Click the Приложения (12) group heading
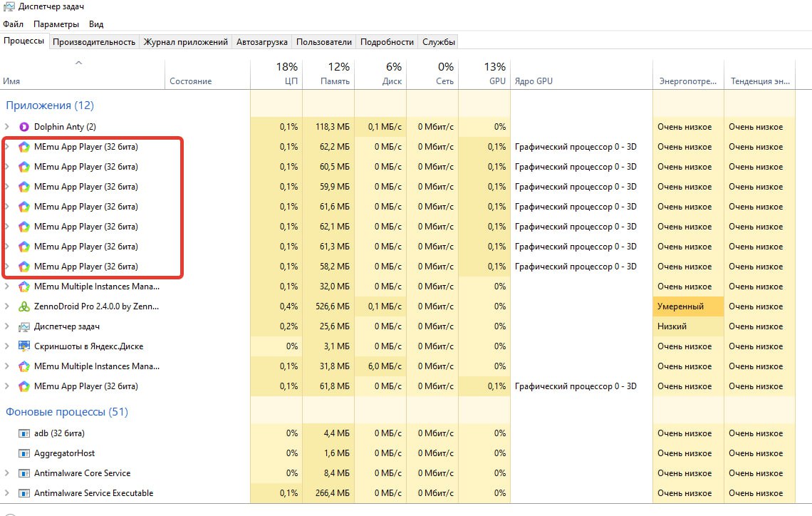The image size is (812, 516). (50, 105)
